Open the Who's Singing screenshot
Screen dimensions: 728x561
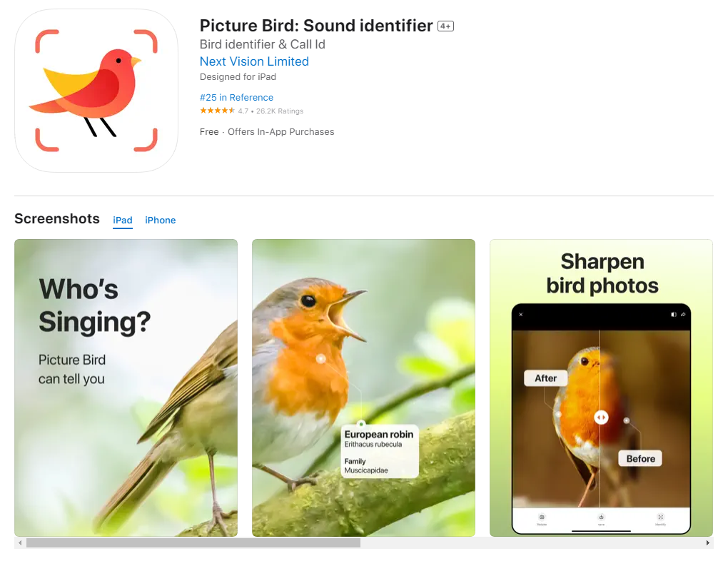click(126, 388)
